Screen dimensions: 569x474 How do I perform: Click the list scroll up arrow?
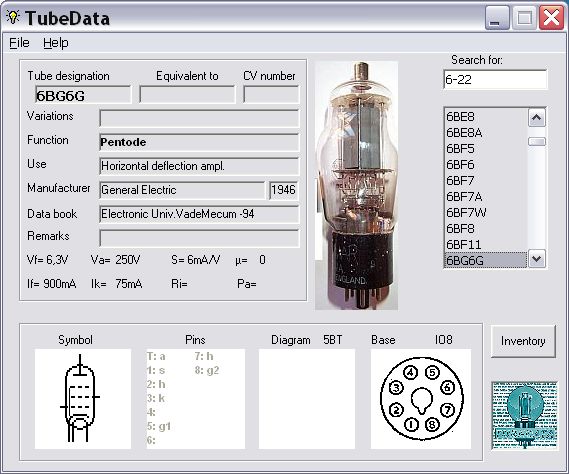(537, 118)
